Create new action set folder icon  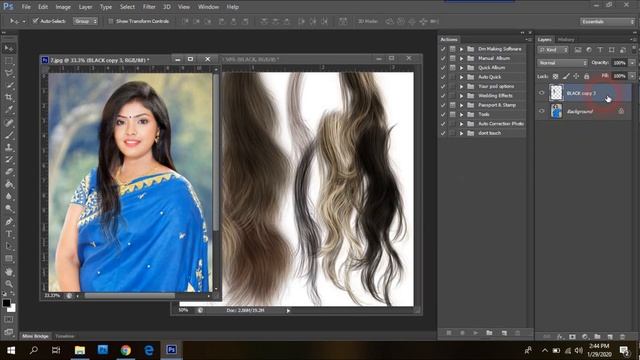click(x=489, y=333)
